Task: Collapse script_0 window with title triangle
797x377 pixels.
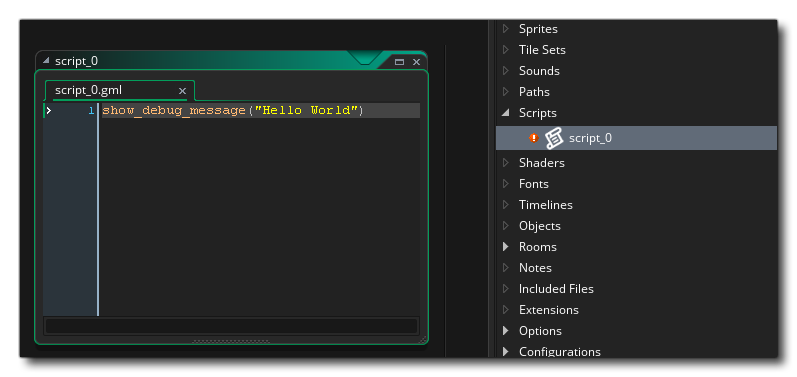Action: click(46, 60)
